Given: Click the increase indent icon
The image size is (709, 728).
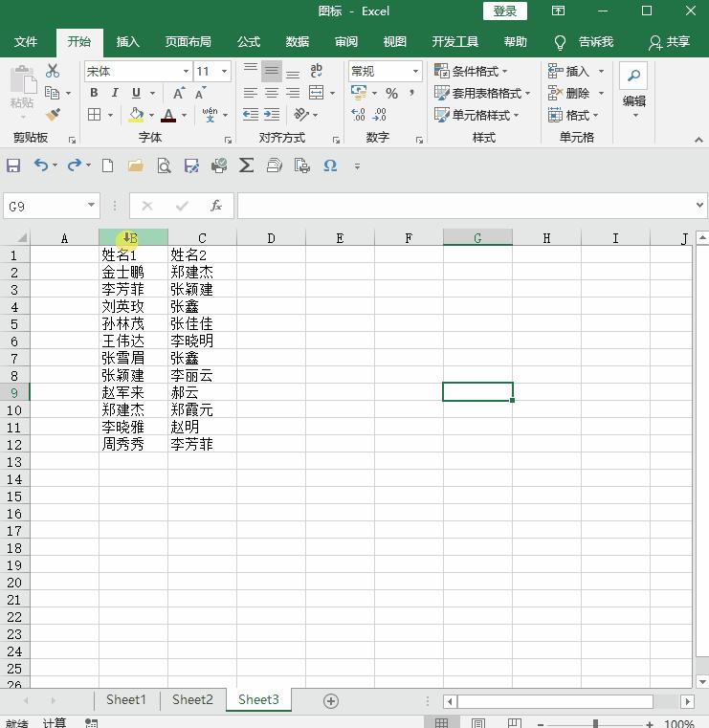Looking at the screenshot, I should 272,114.
